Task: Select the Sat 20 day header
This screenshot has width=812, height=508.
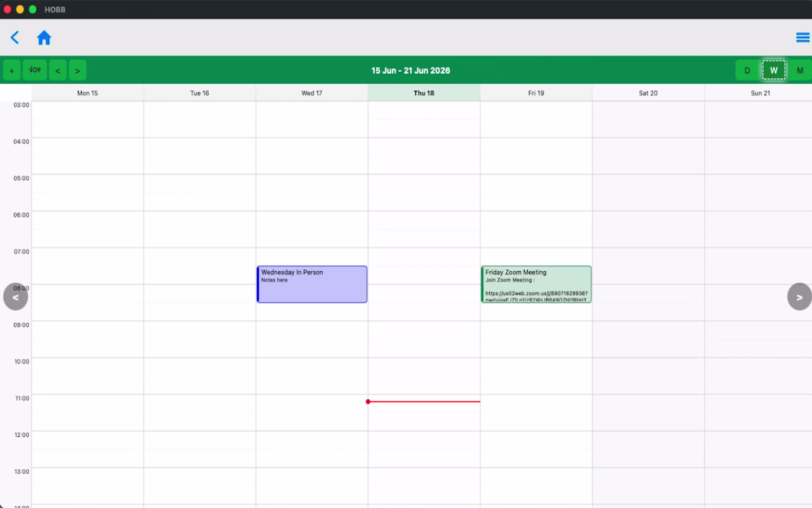Action: pyautogui.click(x=648, y=93)
